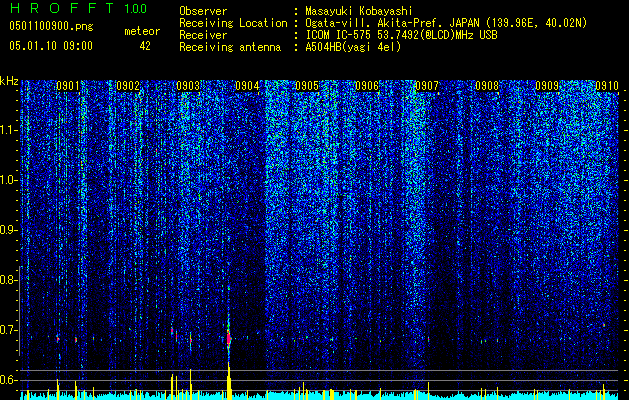629x400 pixels.
Task: Click the meteor count value 42
Action: tap(145, 46)
